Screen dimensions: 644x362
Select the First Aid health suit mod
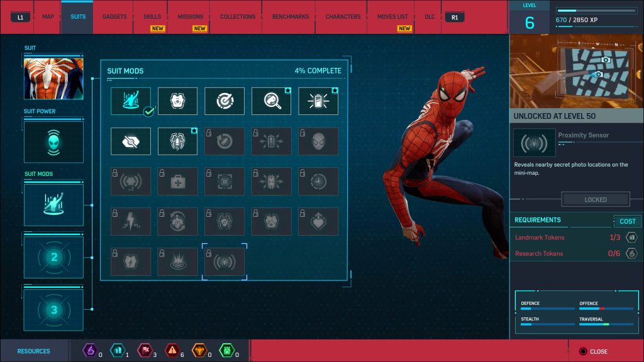[x=177, y=182]
